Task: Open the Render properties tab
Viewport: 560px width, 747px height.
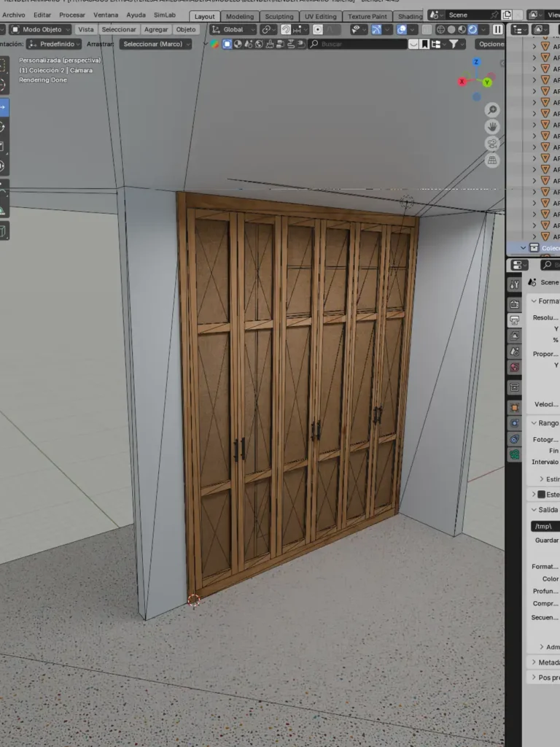Action: tap(514, 304)
